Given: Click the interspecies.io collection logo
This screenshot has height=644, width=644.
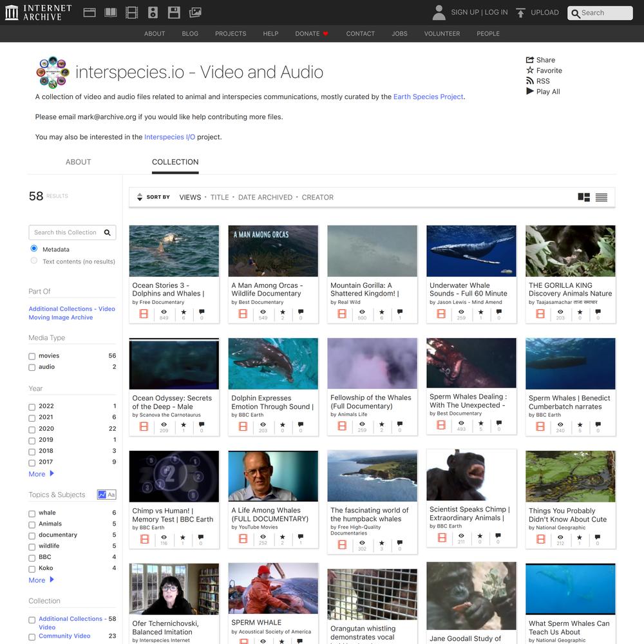Looking at the screenshot, I should pos(53,72).
